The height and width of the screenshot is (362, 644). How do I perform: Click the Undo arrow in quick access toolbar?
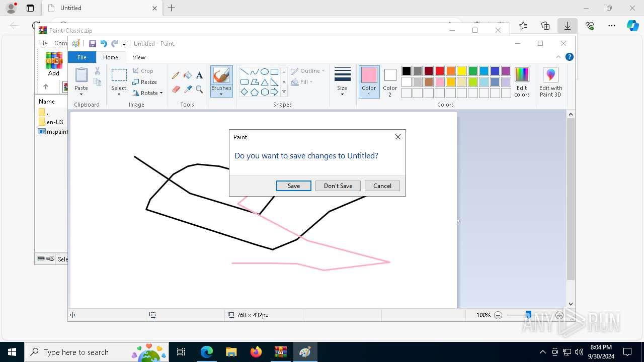104,44
